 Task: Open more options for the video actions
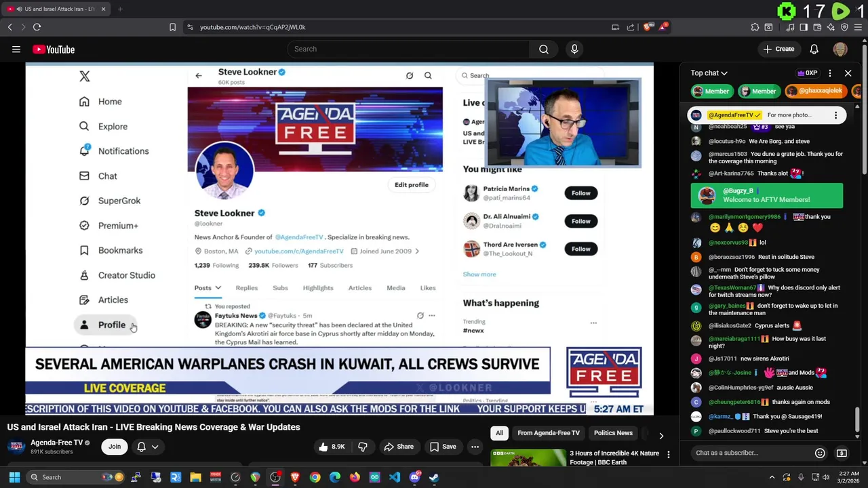click(475, 447)
